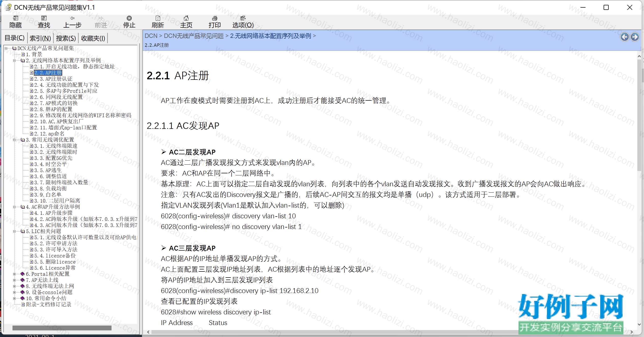Screen dimensions: 644x337
Task: Collapse 2. 无线网络基本配置序列及举例 node
Action: (14, 60)
